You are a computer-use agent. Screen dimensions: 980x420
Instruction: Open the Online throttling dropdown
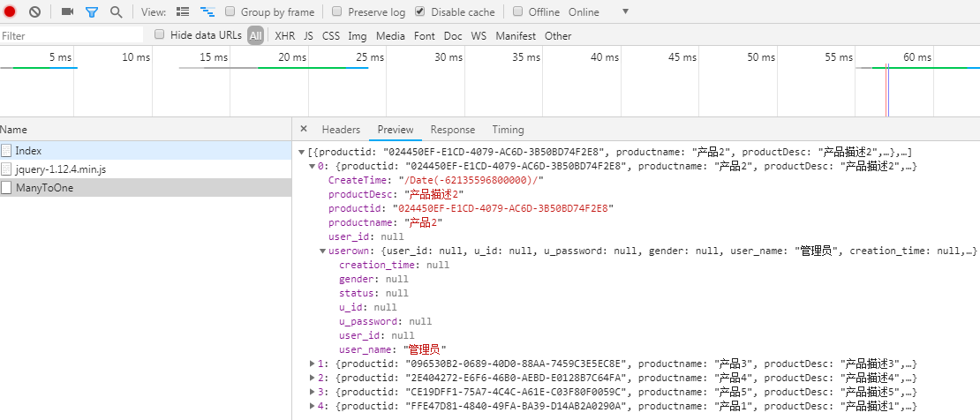point(599,11)
